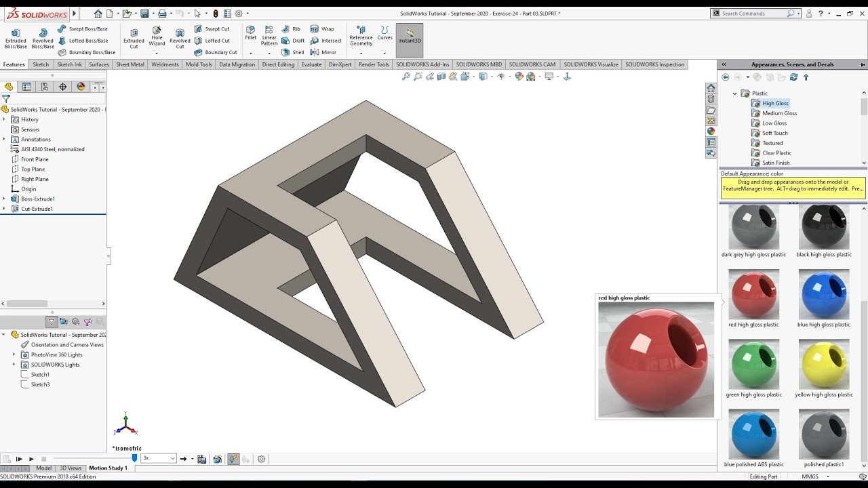Expand the Annotations tree node
This screenshot has width=868, height=488.
click(x=4, y=139)
